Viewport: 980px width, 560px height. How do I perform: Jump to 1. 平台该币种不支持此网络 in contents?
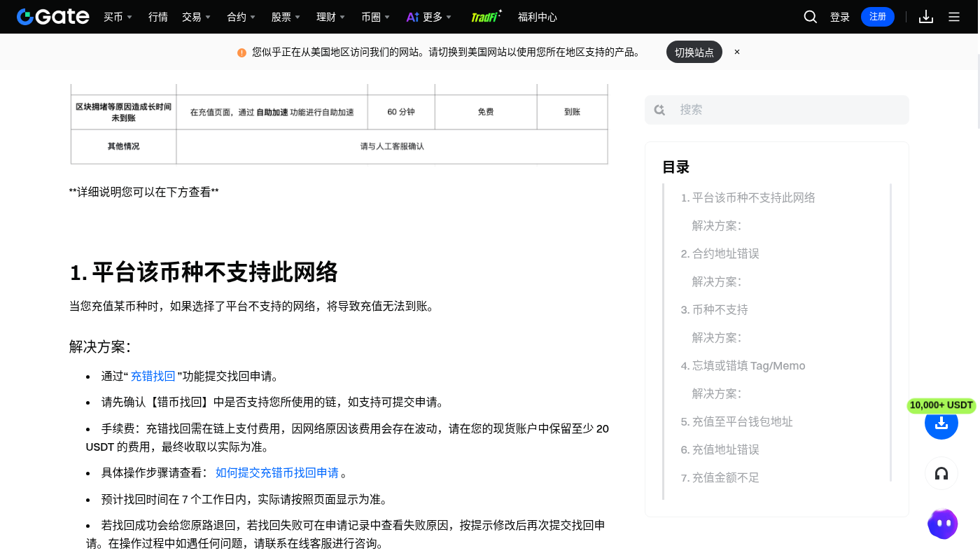click(x=748, y=197)
